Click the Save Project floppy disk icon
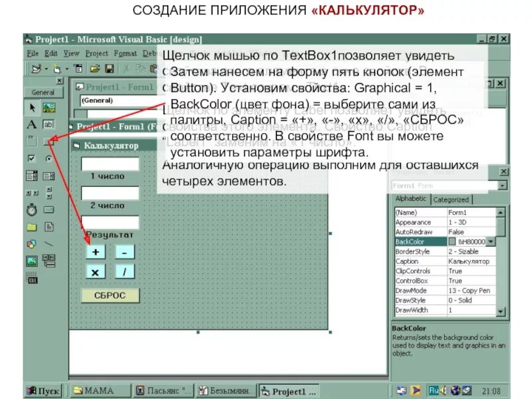Viewport: 532px width, 399px height. click(109, 69)
